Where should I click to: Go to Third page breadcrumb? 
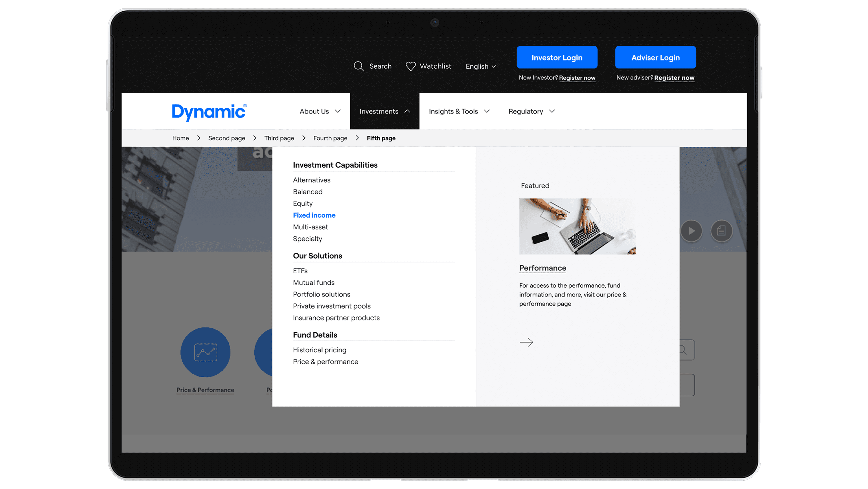[279, 138]
